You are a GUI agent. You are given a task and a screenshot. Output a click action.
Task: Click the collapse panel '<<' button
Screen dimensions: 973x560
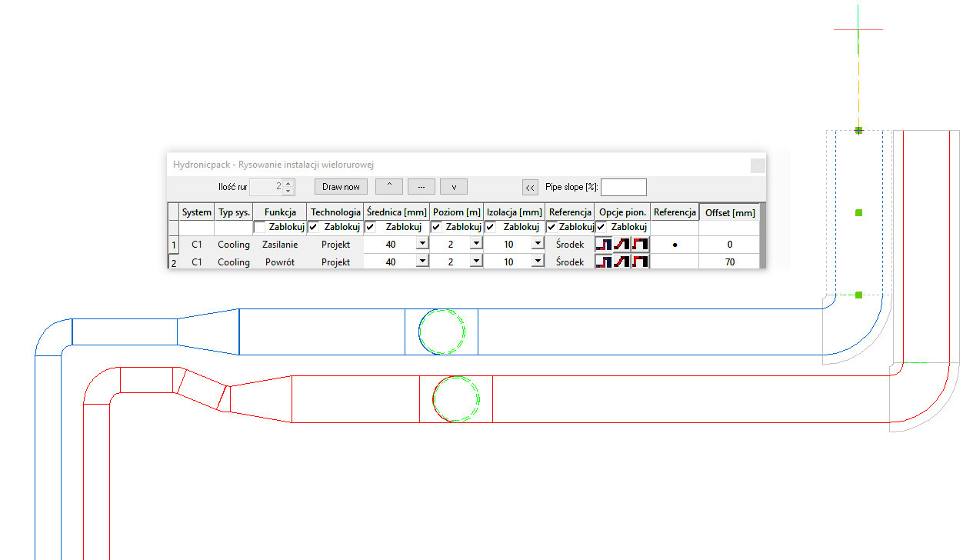(x=530, y=187)
